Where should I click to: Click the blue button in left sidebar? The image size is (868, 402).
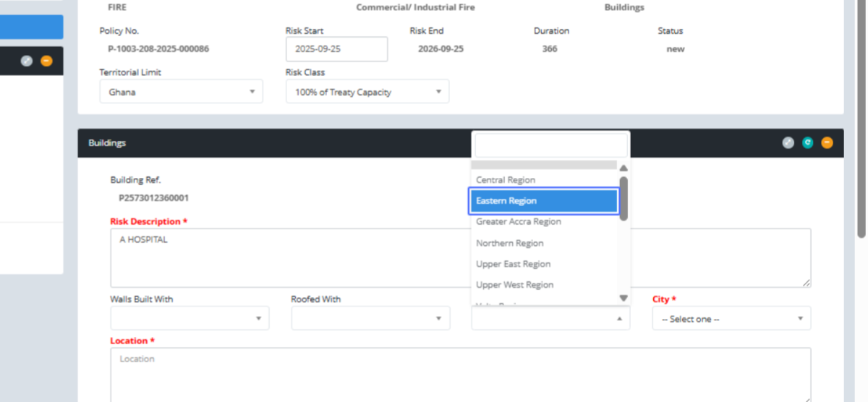click(31, 27)
